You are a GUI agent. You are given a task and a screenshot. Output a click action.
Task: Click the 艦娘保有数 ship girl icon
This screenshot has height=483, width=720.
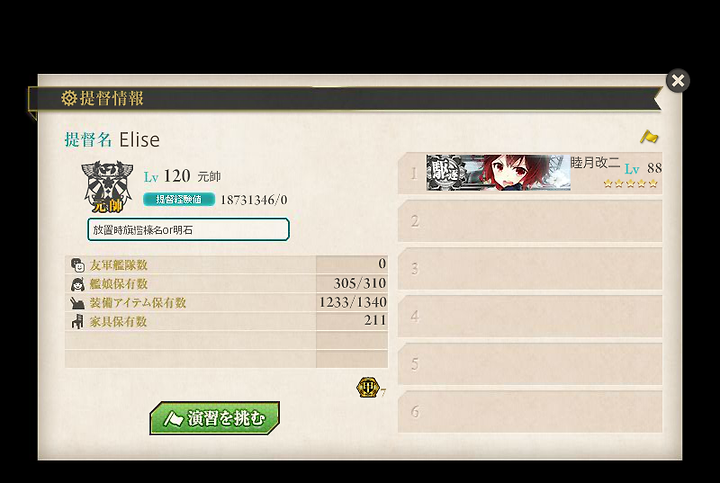click(x=78, y=284)
